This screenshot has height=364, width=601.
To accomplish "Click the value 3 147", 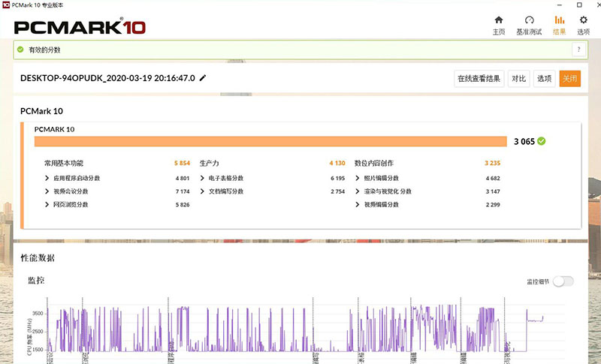I will pos(493,191).
